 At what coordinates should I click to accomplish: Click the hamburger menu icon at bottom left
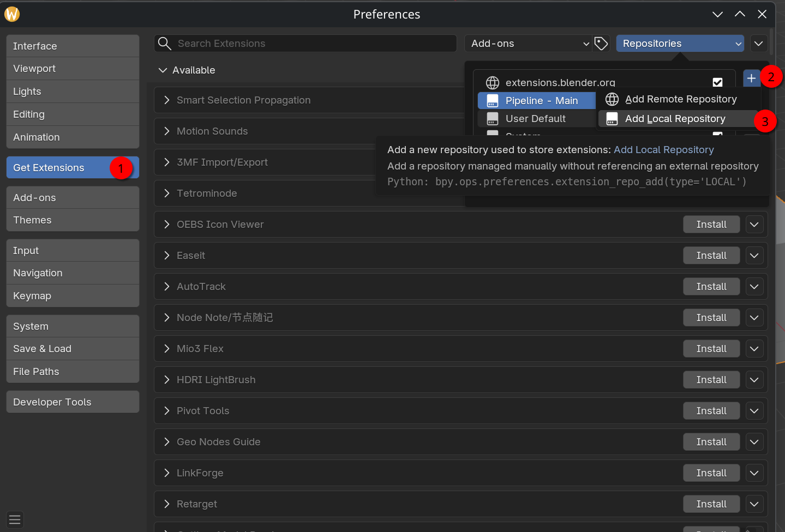pyautogui.click(x=15, y=519)
